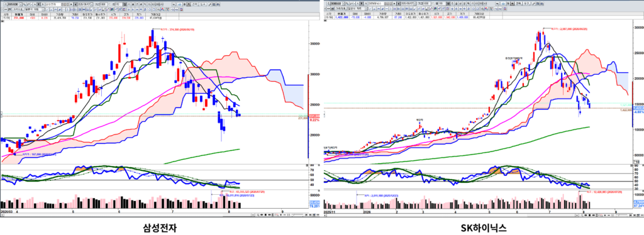The width and height of the screenshot is (644, 235).
Task: Open the code dropdown arrow in the SK하이닉스 chart
Action: (343, 4)
